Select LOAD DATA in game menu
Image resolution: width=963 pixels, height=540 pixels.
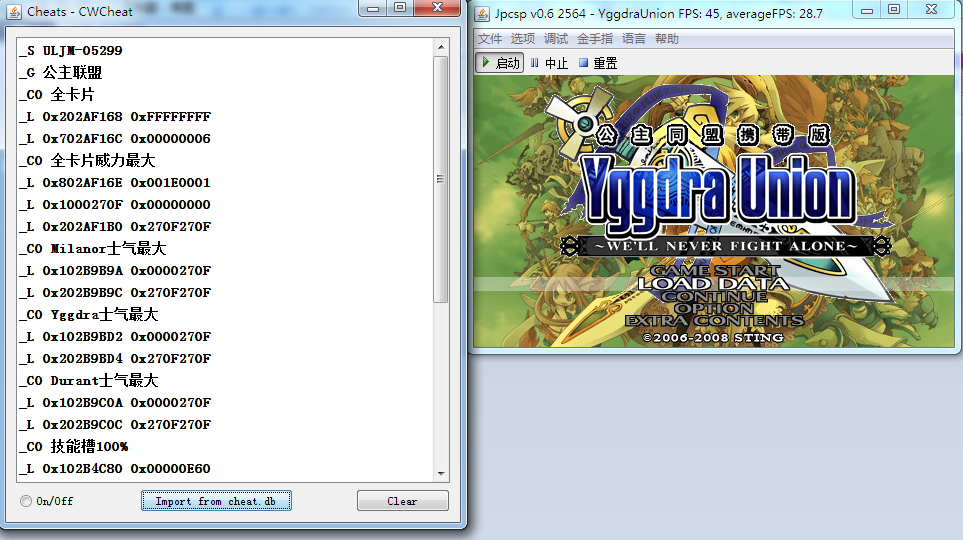[713, 283]
